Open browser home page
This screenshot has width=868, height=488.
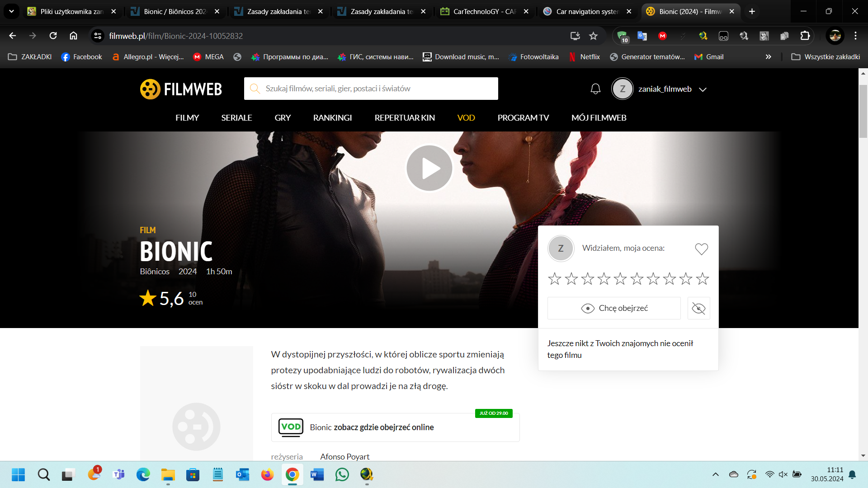click(x=73, y=36)
